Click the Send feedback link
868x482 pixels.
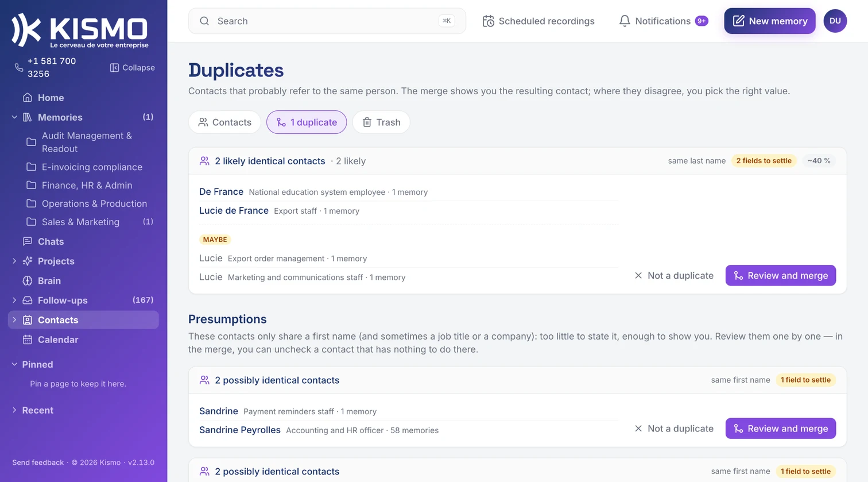(x=38, y=462)
